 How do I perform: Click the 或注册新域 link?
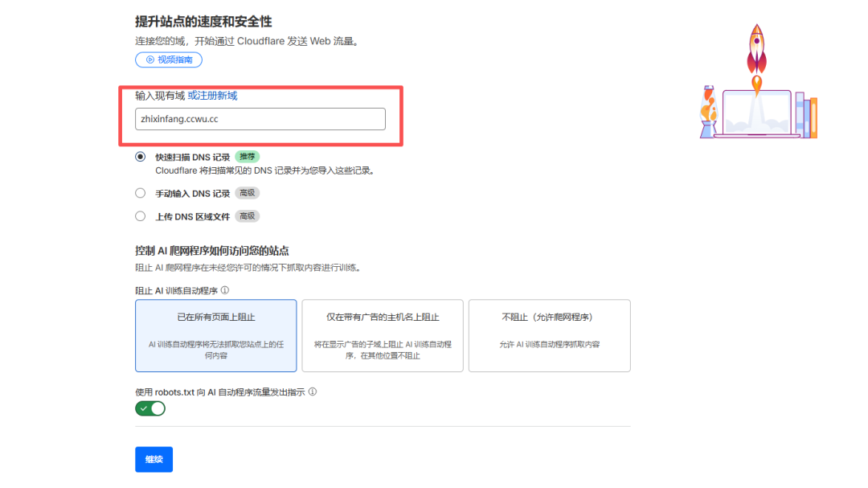(212, 96)
